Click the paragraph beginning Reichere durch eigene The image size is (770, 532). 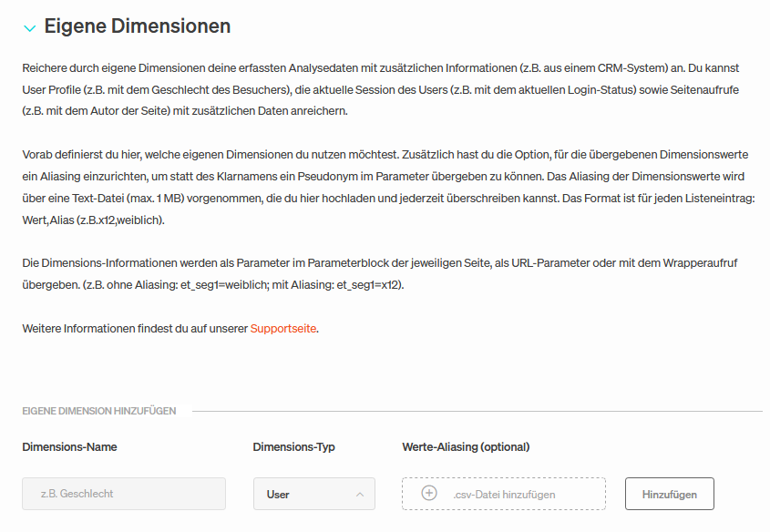click(381, 89)
